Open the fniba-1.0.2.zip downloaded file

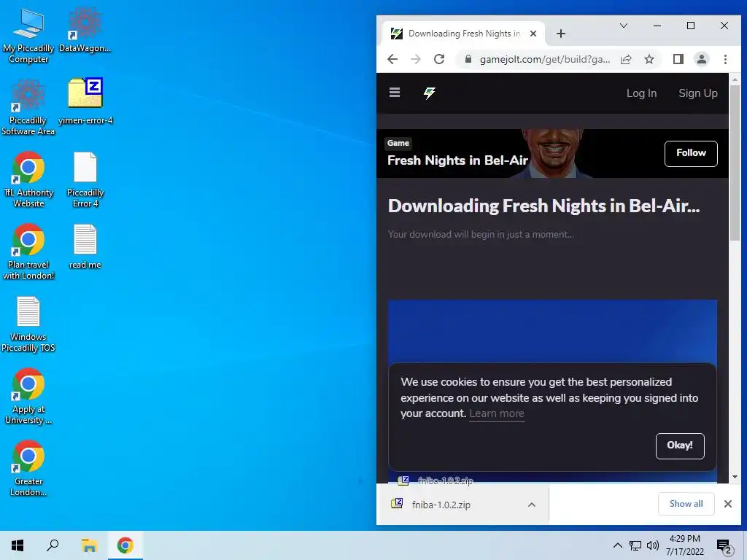coord(441,505)
